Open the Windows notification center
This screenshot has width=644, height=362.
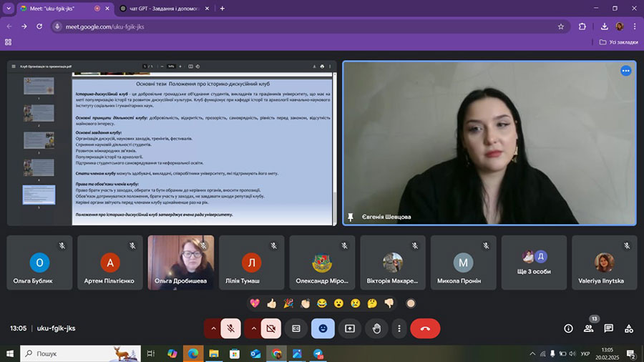(631, 353)
